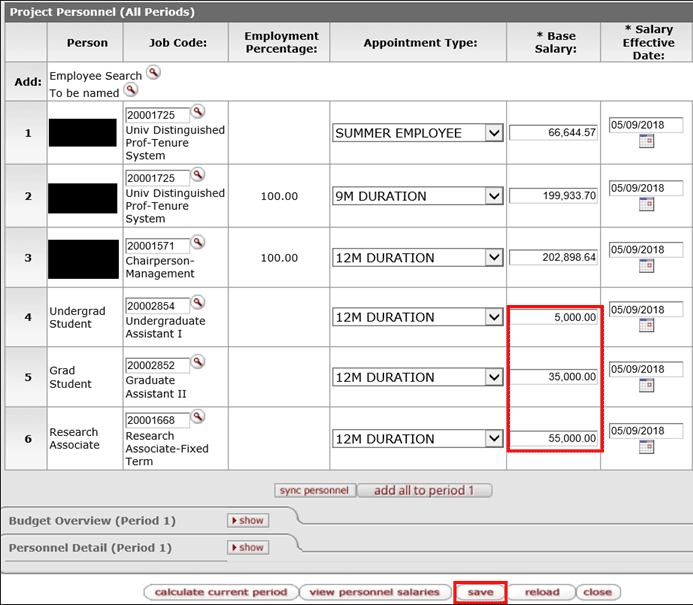693x605 pixels.
Task: Click the Research Associate person name
Action: pos(74,438)
